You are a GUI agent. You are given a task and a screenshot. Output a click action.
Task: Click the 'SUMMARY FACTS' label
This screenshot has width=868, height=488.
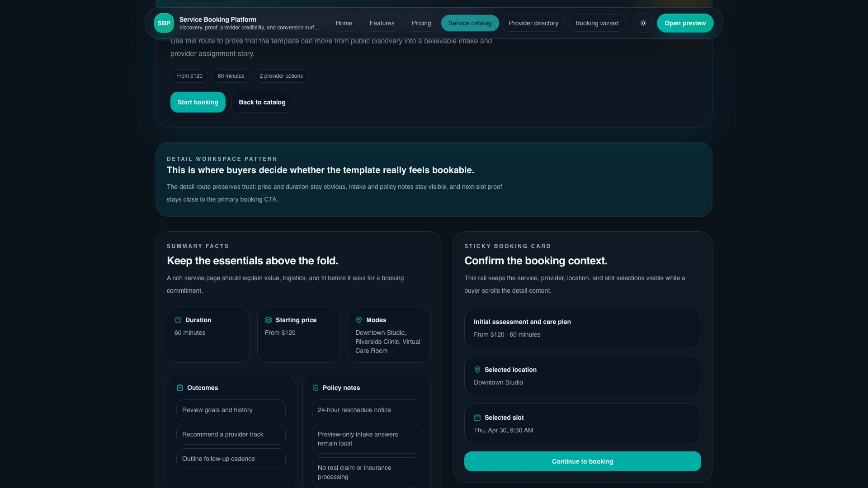coord(198,246)
